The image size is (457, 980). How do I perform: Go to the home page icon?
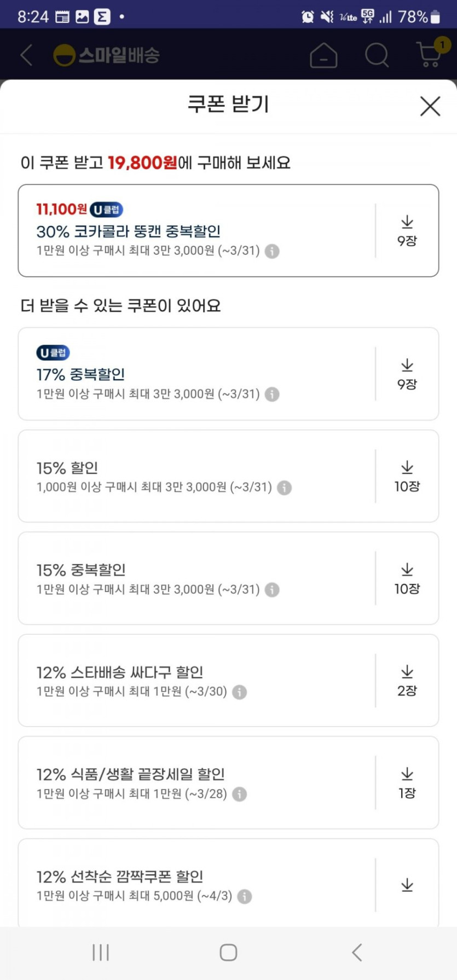pos(323,55)
